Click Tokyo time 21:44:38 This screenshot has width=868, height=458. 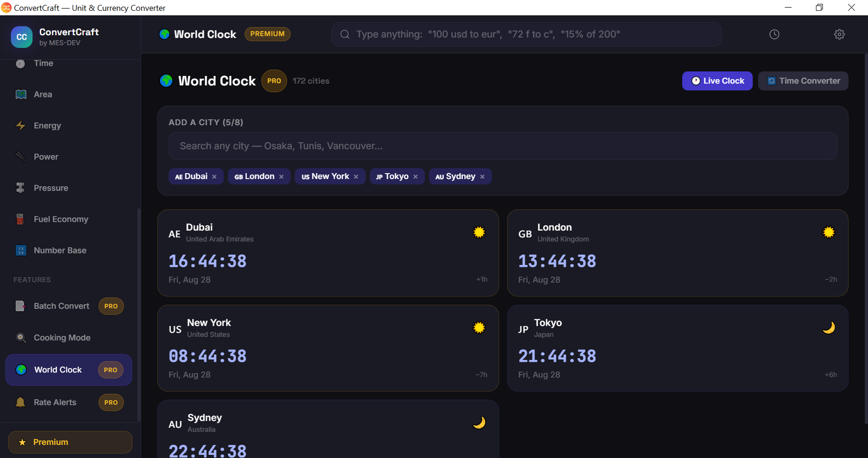pyautogui.click(x=557, y=356)
